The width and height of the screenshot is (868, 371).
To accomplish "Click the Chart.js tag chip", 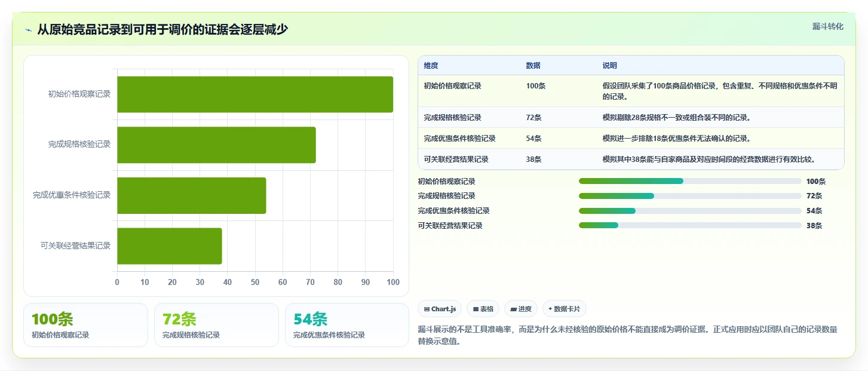I will (x=440, y=309).
